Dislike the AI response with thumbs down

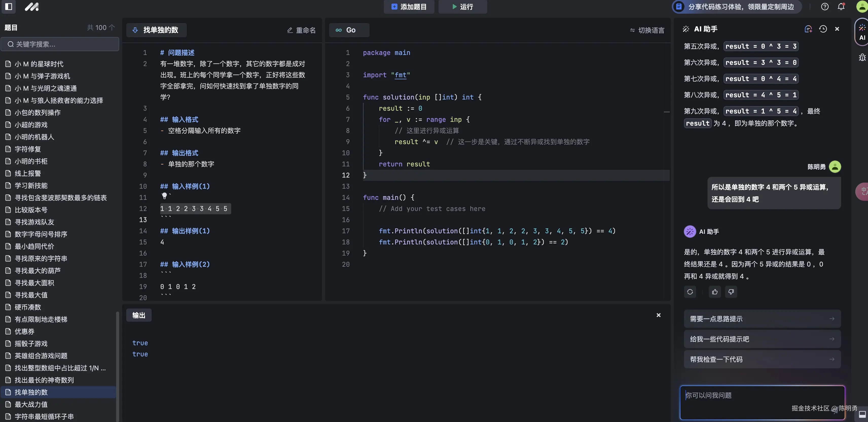tap(731, 292)
